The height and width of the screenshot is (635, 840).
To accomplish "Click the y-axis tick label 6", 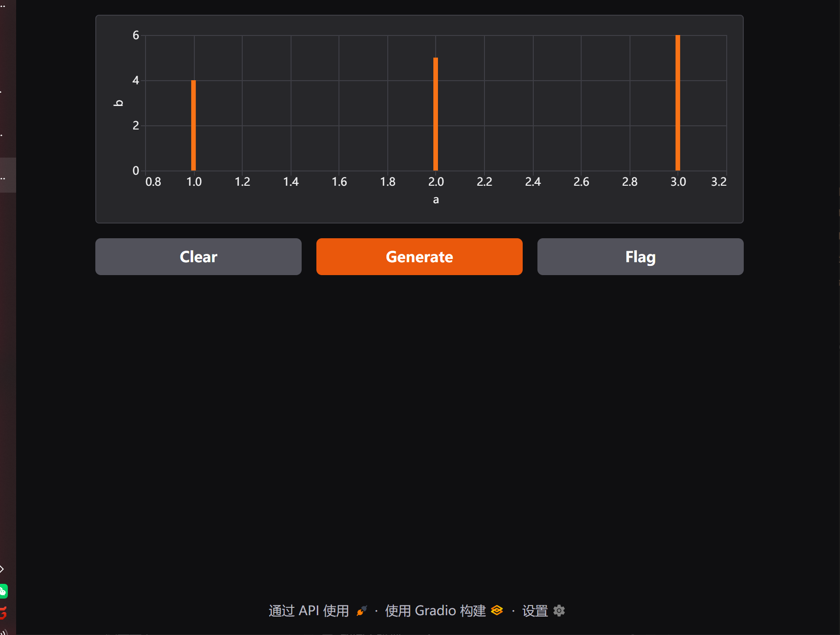I will coord(136,35).
